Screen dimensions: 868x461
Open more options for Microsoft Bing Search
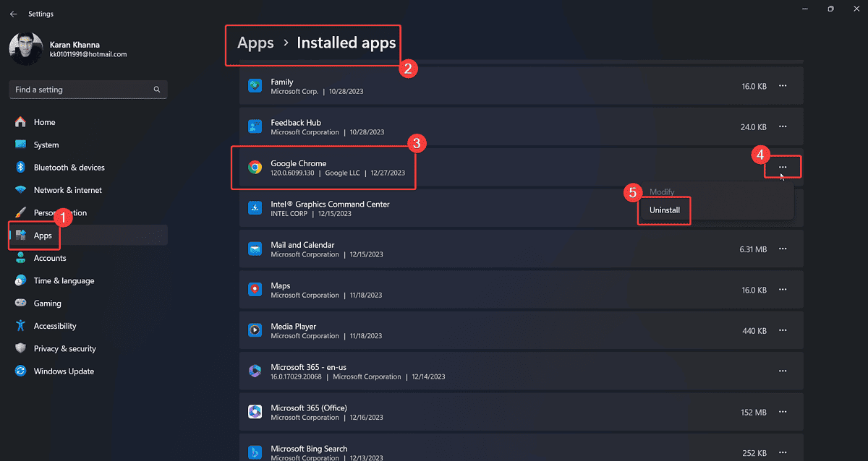(783, 452)
